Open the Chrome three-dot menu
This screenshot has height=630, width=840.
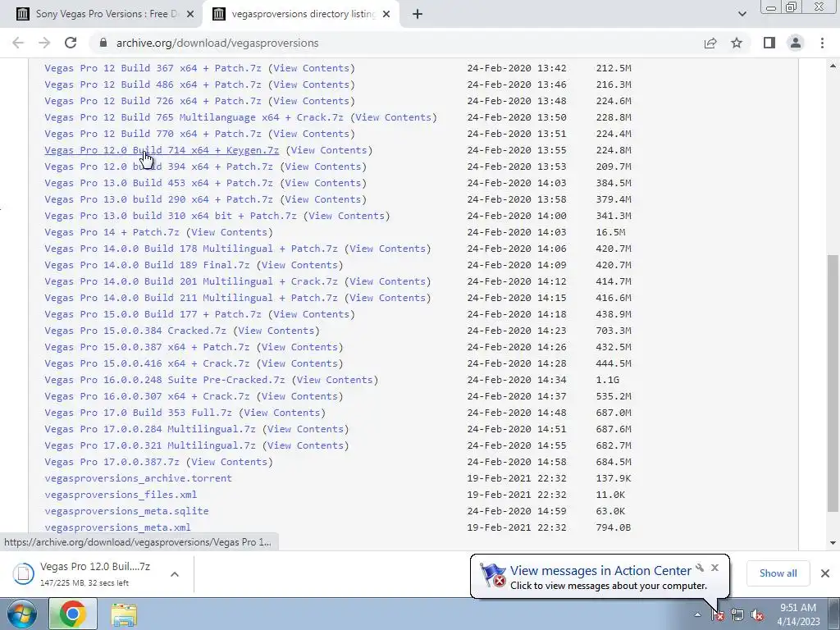822,43
